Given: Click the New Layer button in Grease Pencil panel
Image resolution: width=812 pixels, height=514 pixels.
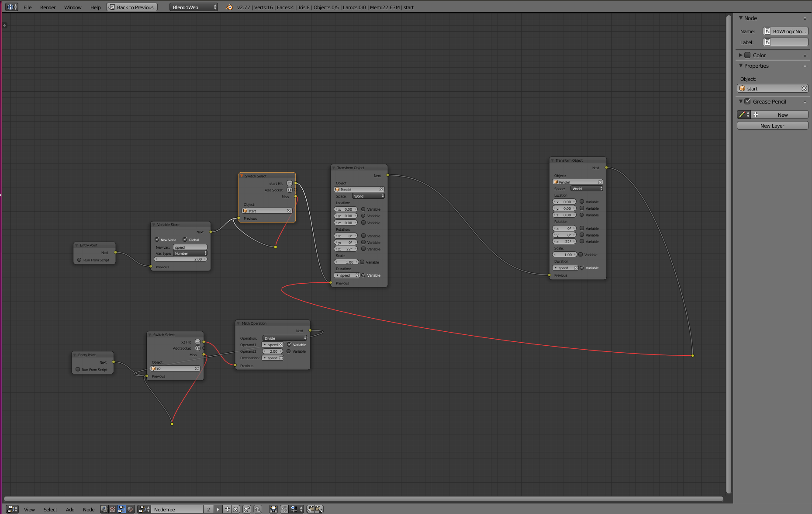Looking at the screenshot, I should [772, 125].
